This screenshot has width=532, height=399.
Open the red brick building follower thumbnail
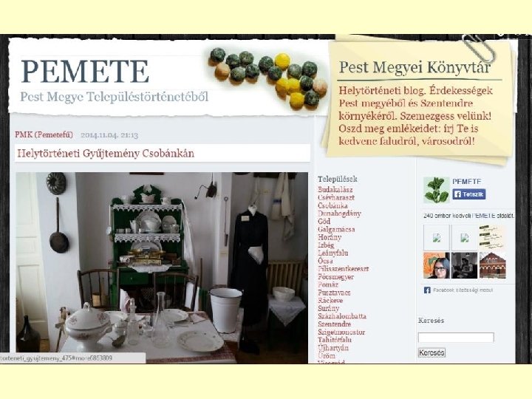492,265
